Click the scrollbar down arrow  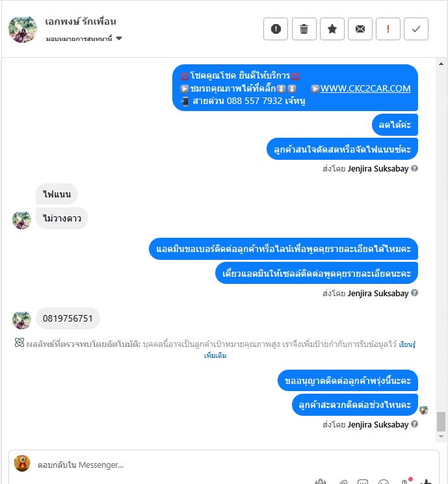pos(441,437)
